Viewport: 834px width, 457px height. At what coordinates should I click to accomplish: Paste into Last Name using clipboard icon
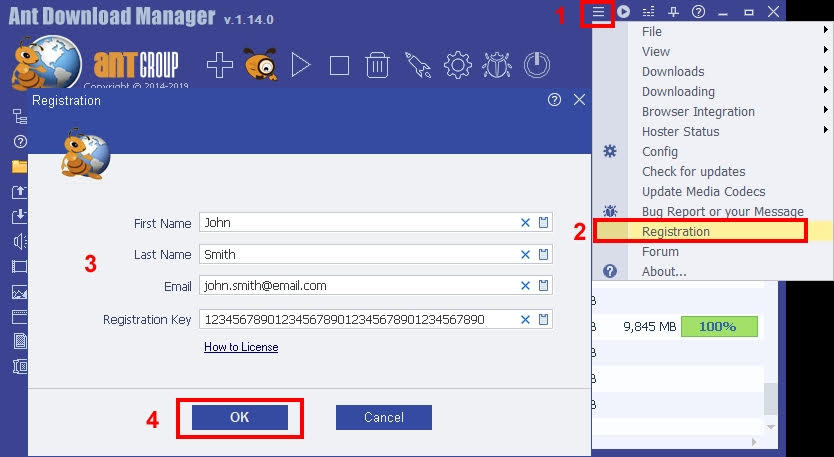tap(543, 255)
